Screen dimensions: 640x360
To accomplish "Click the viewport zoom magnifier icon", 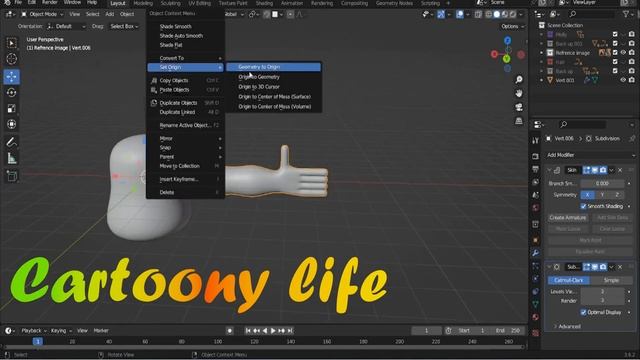I will pos(519,79).
